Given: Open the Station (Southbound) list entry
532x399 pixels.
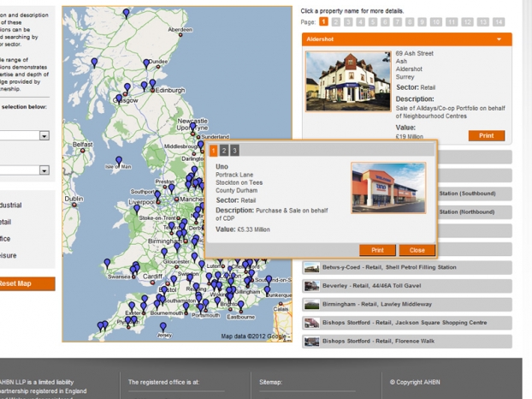Looking at the screenshot, I should [x=475, y=194].
